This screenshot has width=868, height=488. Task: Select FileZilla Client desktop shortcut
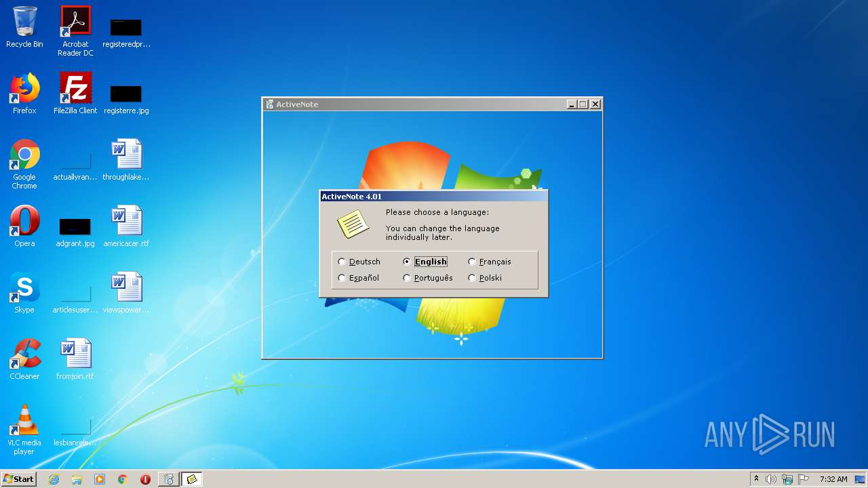75,94
